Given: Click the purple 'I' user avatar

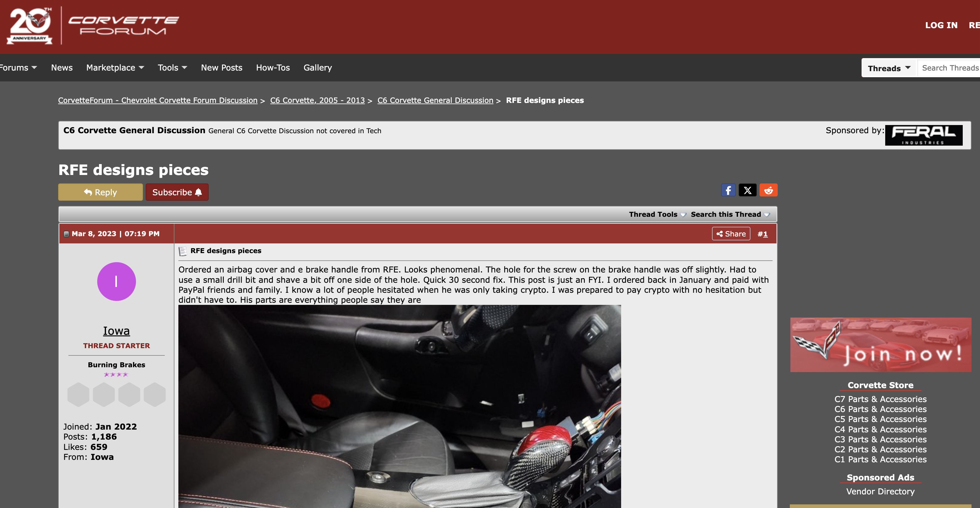Looking at the screenshot, I should pos(116,281).
